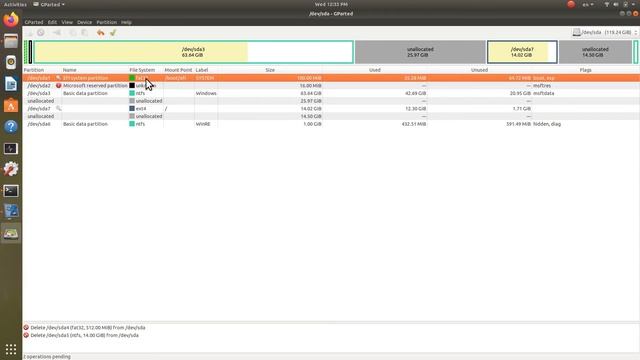640x360 pixels.
Task: Click the fat32 green color swatch
Action: tap(132, 78)
